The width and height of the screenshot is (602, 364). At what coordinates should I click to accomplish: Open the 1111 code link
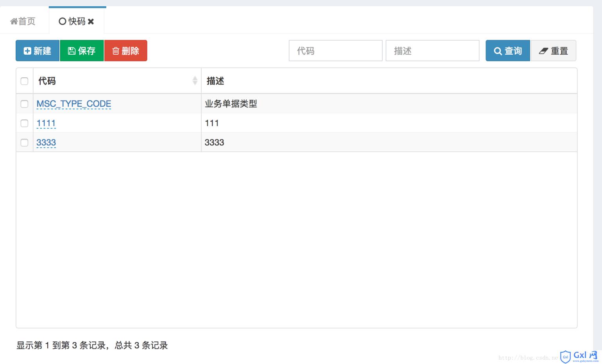pyautogui.click(x=46, y=123)
